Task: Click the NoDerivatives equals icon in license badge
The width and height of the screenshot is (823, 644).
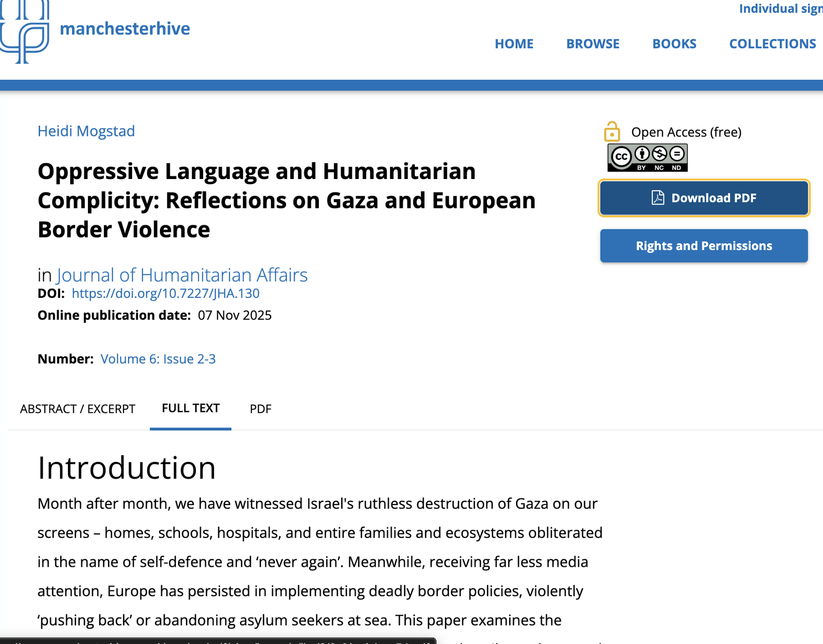Action: 677,153
